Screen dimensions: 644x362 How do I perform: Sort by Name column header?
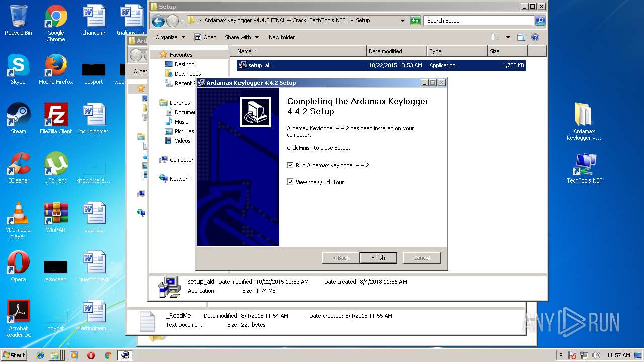[299, 51]
